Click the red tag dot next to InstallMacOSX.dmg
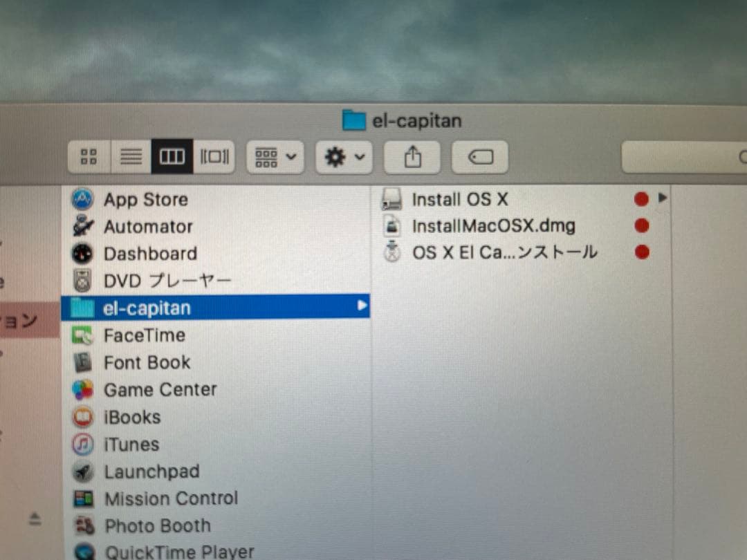 tap(641, 225)
